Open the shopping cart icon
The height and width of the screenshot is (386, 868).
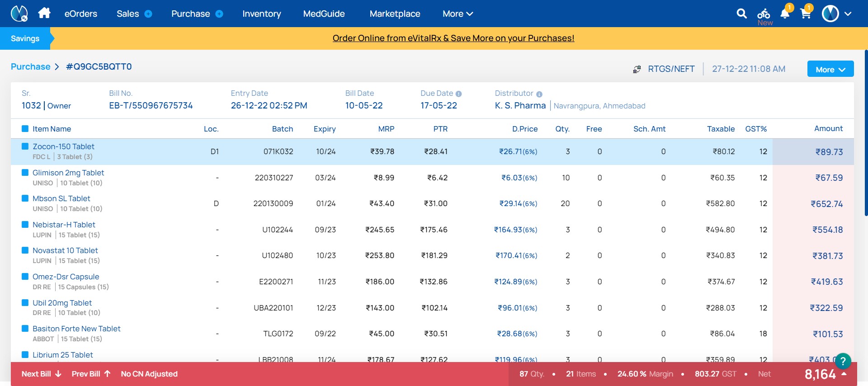coord(806,13)
